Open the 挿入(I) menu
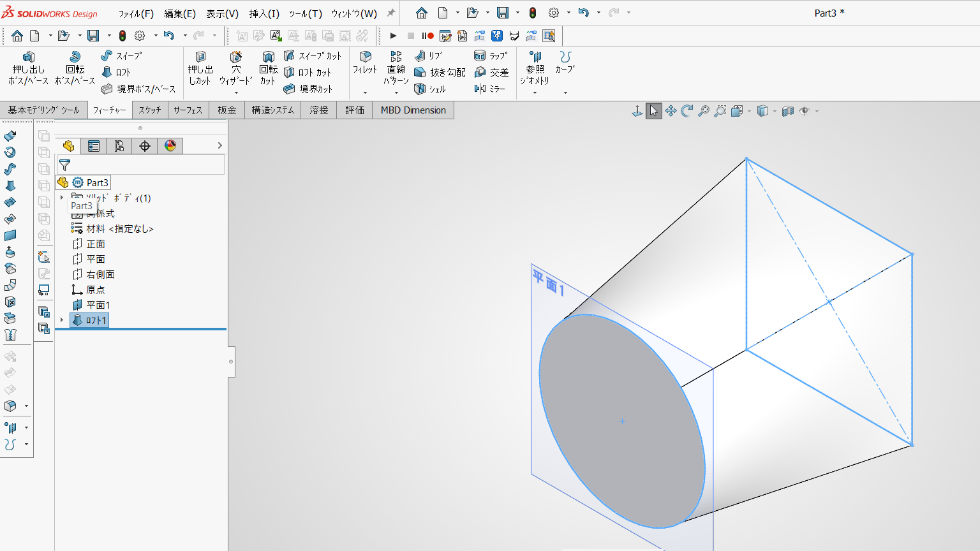The image size is (980, 551). [x=264, y=13]
